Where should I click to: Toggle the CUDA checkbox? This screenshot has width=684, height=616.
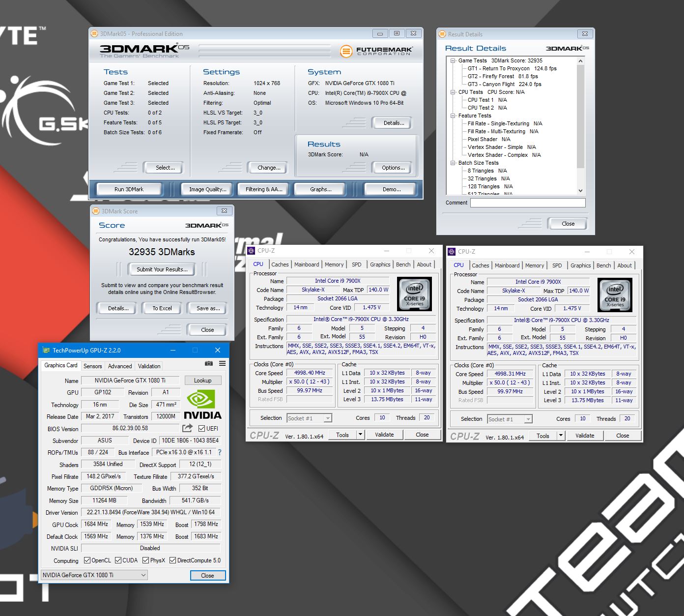pyautogui.click(x=118, y=560)
